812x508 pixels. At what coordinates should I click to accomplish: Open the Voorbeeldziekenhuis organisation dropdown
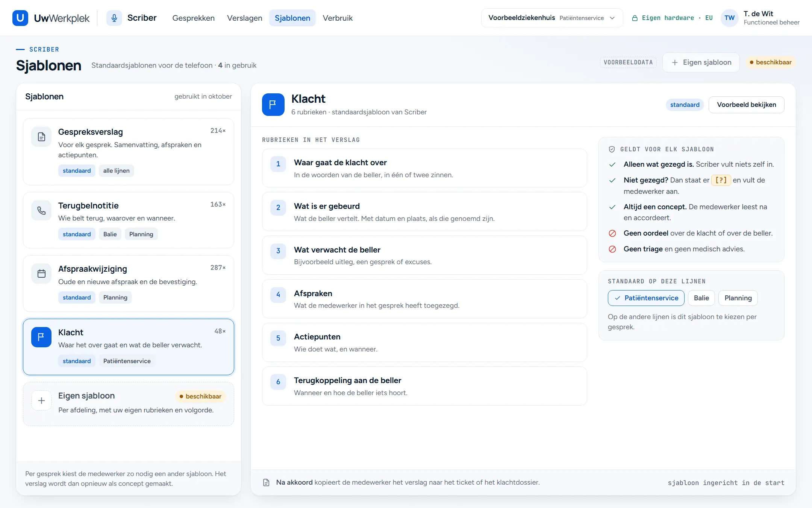[552, 18]
